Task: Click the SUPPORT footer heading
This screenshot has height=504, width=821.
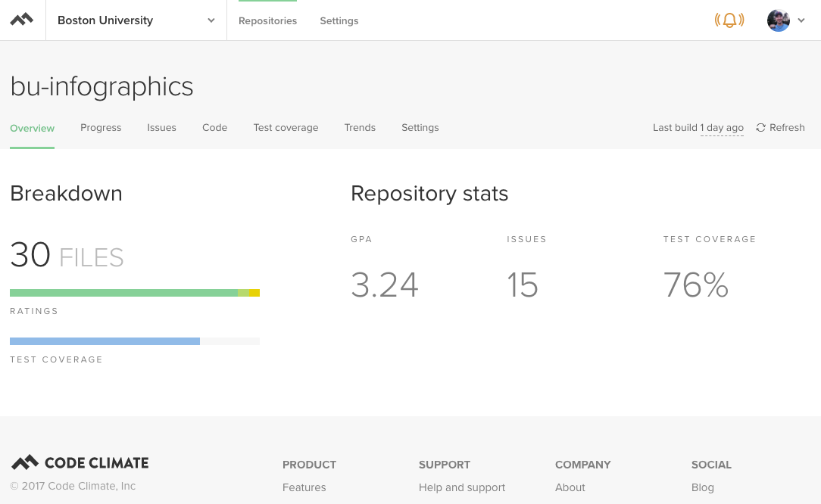Action: (x=445, y=465)
